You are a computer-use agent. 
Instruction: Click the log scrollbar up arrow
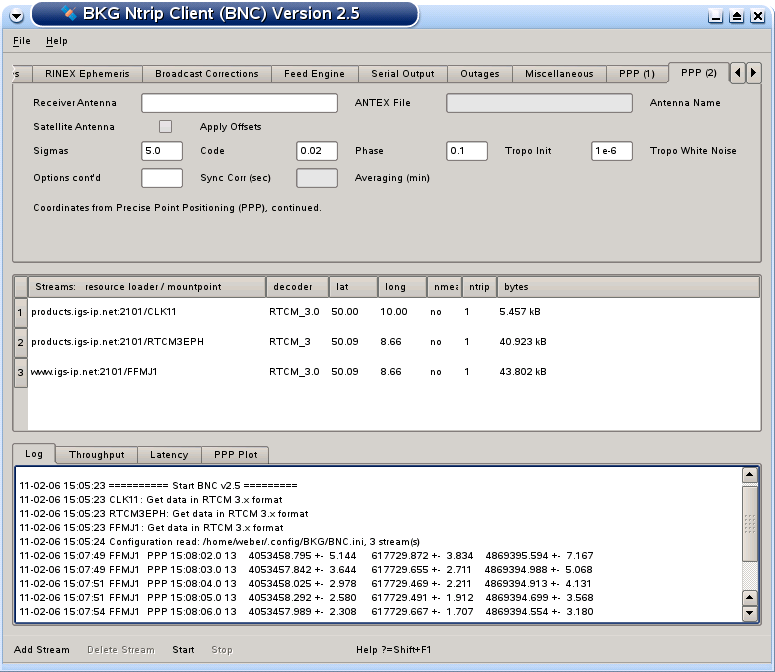point(750,476)
